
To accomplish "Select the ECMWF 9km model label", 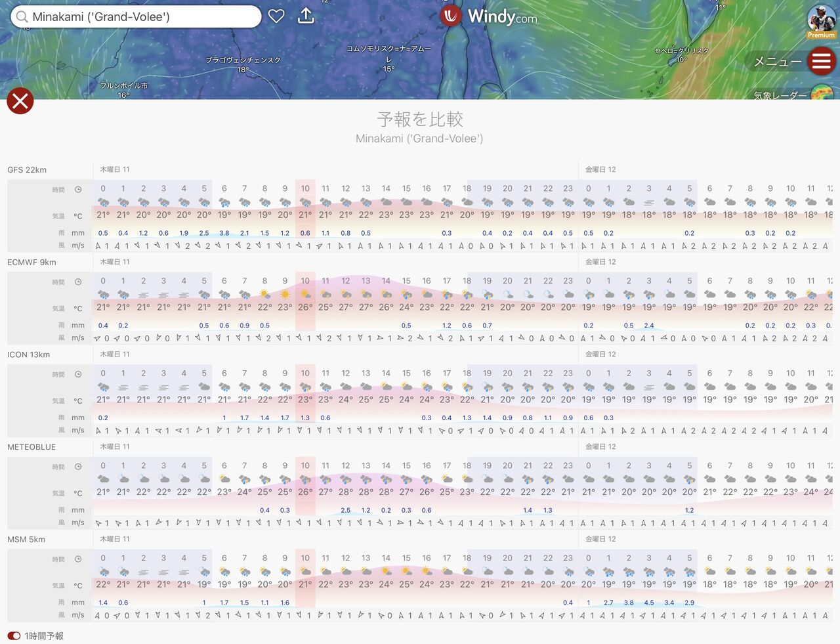I will coord(31,262).
